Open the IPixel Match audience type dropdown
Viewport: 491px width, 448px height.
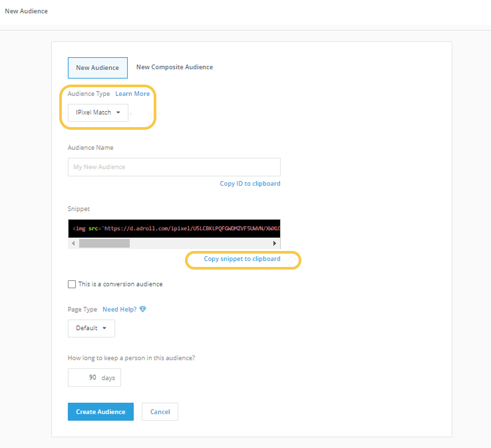tap(98, 112)
